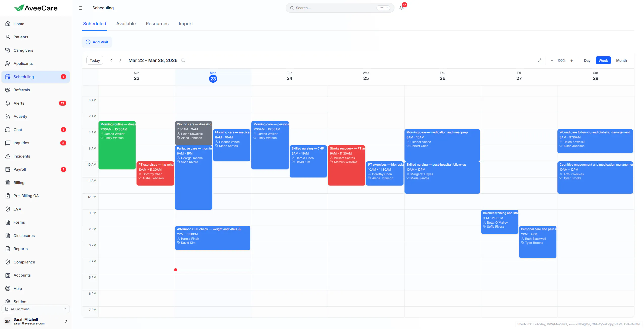The width and height of the screenshot is (644, 329).
Task: Open Tuesday Morning care James Walker visit
Action: (270, 145)
